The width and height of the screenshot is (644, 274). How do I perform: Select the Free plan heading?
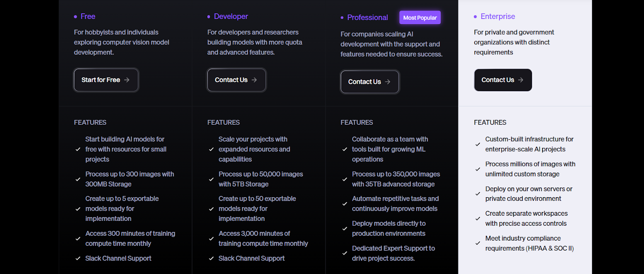click(x=88, y=16)
